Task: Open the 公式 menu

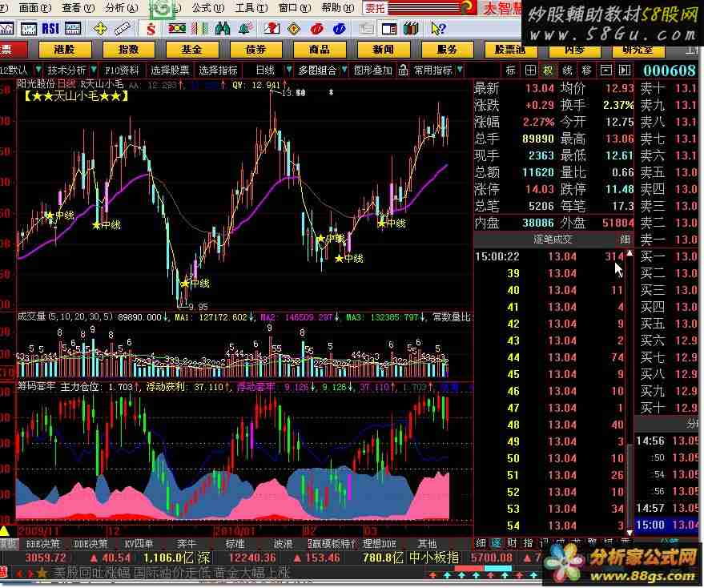Action: [208, 8]
